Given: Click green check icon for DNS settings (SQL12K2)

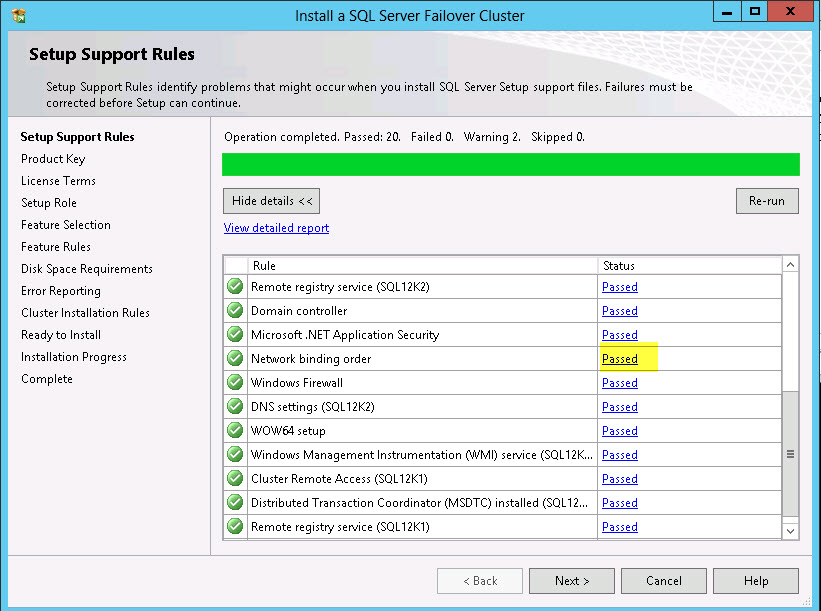Looking at the screenshot, I should (235, 407).
